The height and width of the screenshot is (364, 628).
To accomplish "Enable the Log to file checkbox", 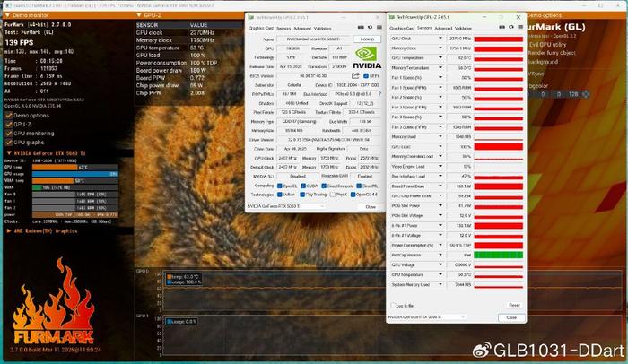I will click(393, 306).
